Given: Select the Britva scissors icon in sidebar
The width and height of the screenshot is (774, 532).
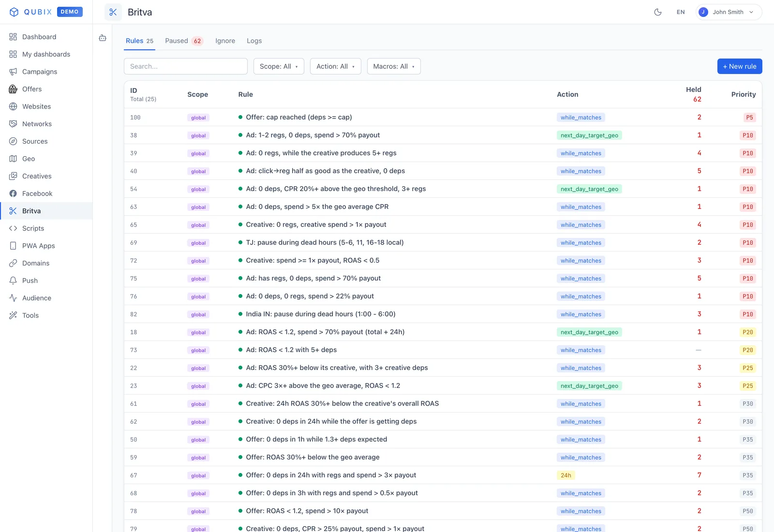Looking at the screenshot, I should click(x=13, y=211).
